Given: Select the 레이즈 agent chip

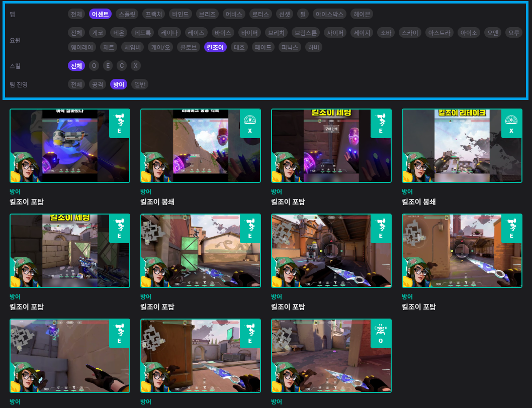Looking at the screenshot, I should pyautogui.click(x=196, y=33).
